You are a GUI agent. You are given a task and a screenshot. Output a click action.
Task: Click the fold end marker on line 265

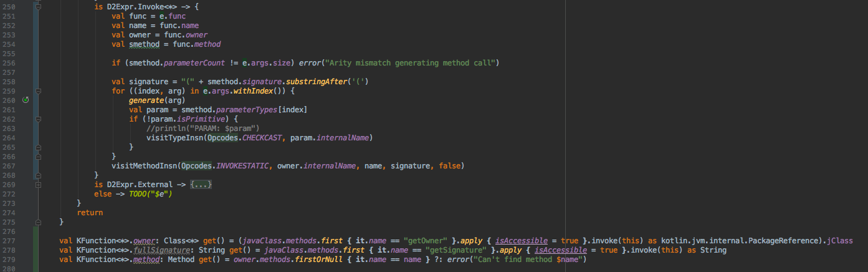(38, 147)
